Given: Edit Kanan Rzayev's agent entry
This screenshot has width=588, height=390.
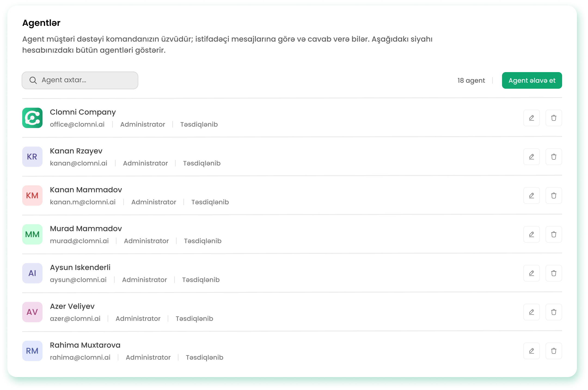Looking at the screenshot, I should tap(531, 157).
